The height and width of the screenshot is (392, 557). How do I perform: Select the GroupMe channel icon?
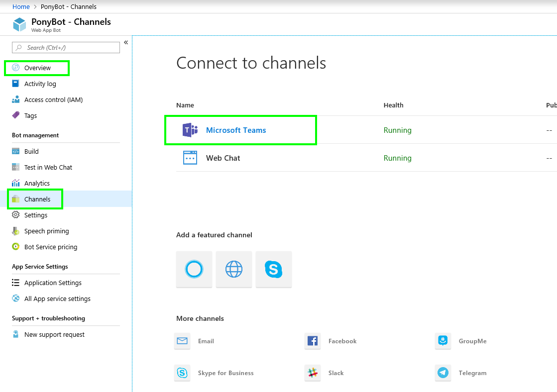click(443, 341)
